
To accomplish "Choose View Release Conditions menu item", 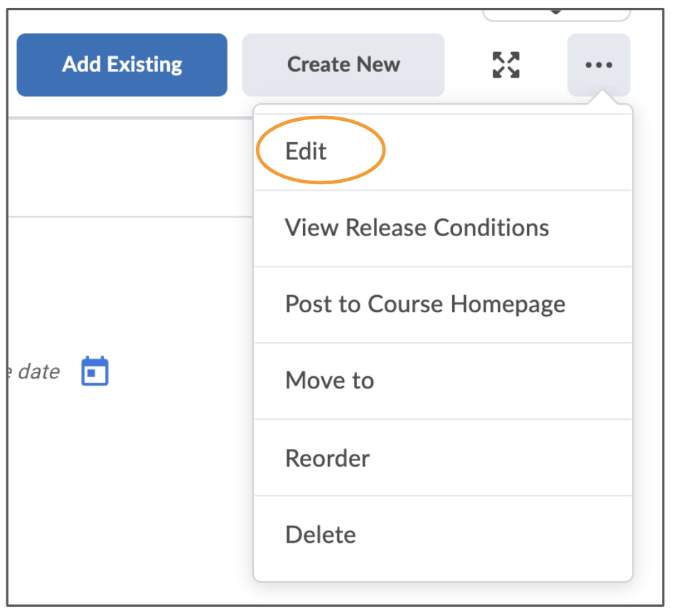I will coord(417,228).
